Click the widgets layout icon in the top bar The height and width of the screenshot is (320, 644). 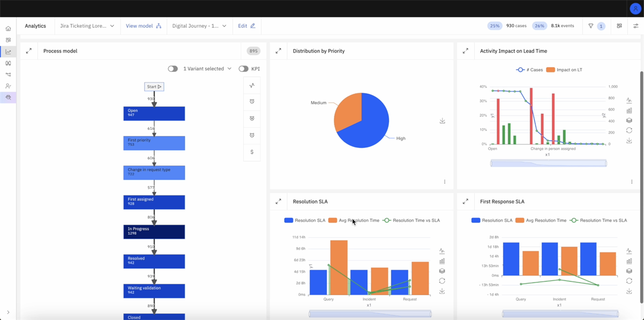618,25
